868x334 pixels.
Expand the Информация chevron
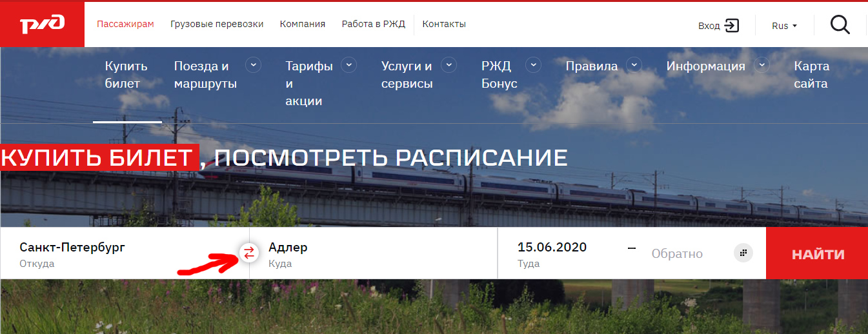click(762, 65)
